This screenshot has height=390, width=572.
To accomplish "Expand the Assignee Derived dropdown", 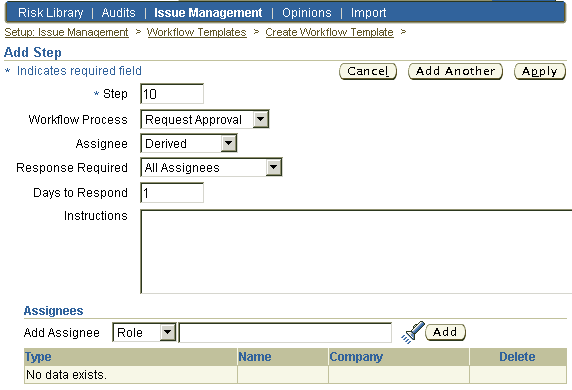I will pos(189,143).
